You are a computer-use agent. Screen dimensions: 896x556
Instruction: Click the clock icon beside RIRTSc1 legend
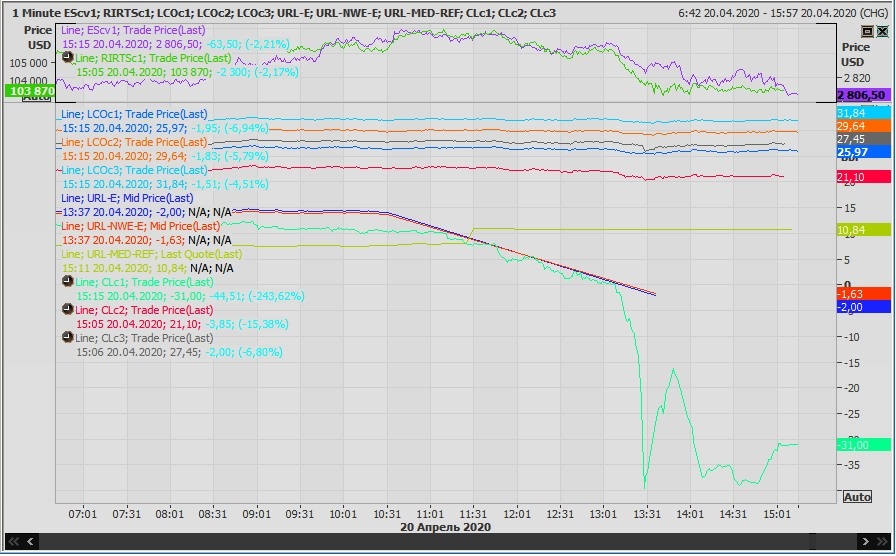click(x=67, y=57)
